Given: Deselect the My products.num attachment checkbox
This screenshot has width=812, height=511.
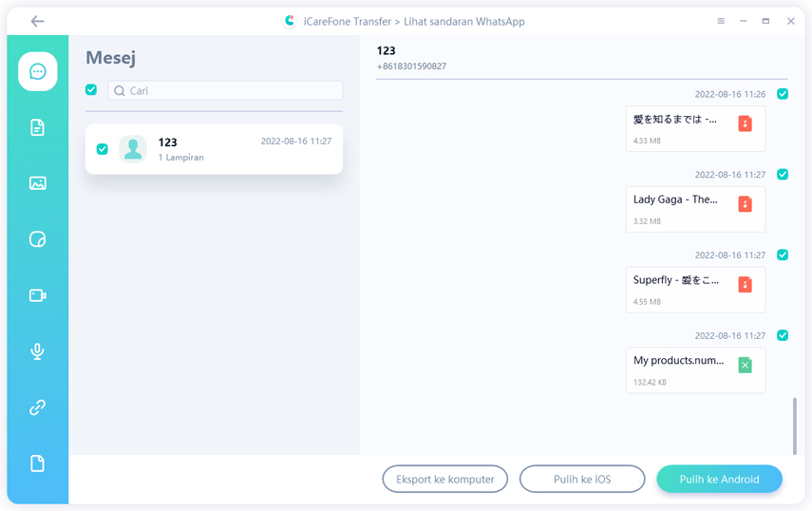Looking at the screenshot, I should coord(783,335).
